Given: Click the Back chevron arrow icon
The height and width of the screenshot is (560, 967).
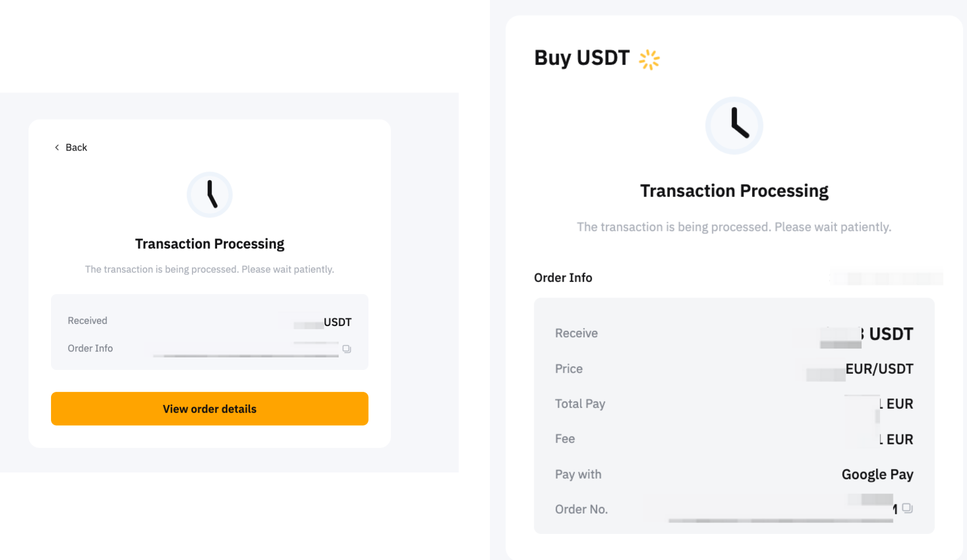Looking at the screenshot, I should [x=57, y=147].
